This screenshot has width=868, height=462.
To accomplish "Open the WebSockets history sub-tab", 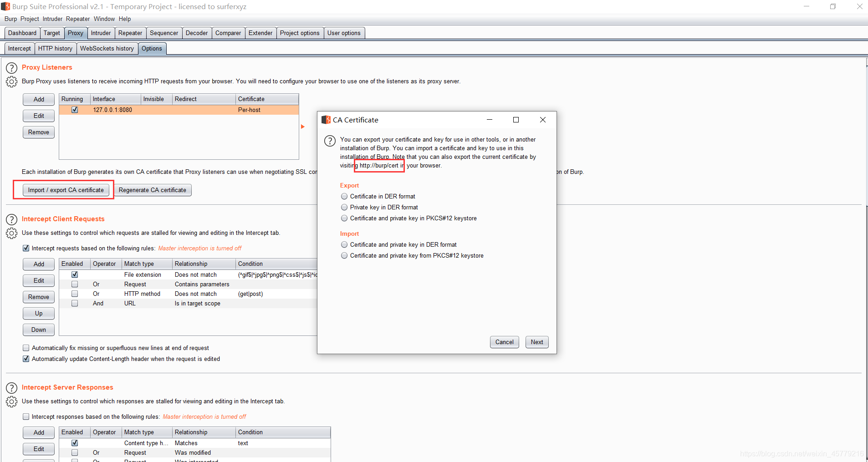I will 107,48.
